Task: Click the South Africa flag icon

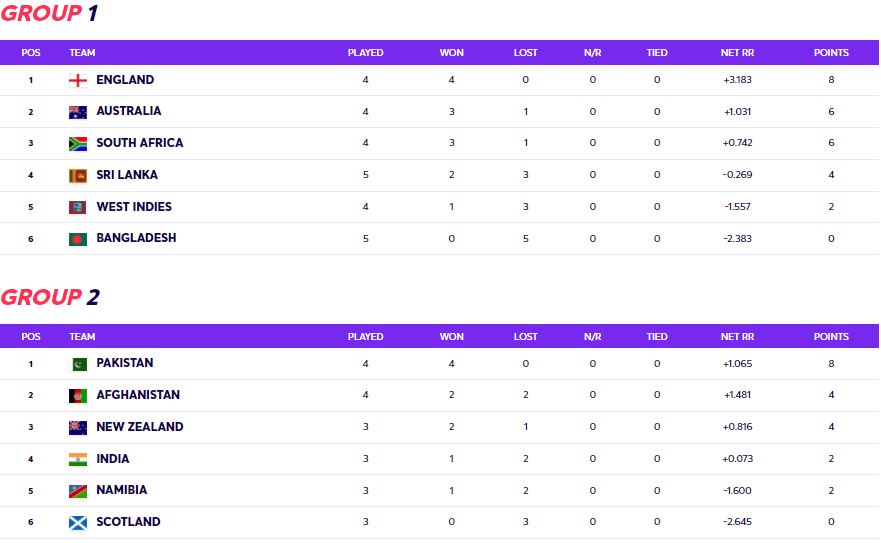Action: point(78,144)
